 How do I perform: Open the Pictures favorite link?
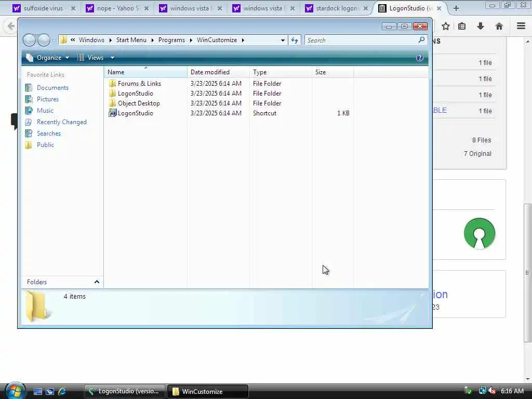pyautogui.click(x=47, y=99)
